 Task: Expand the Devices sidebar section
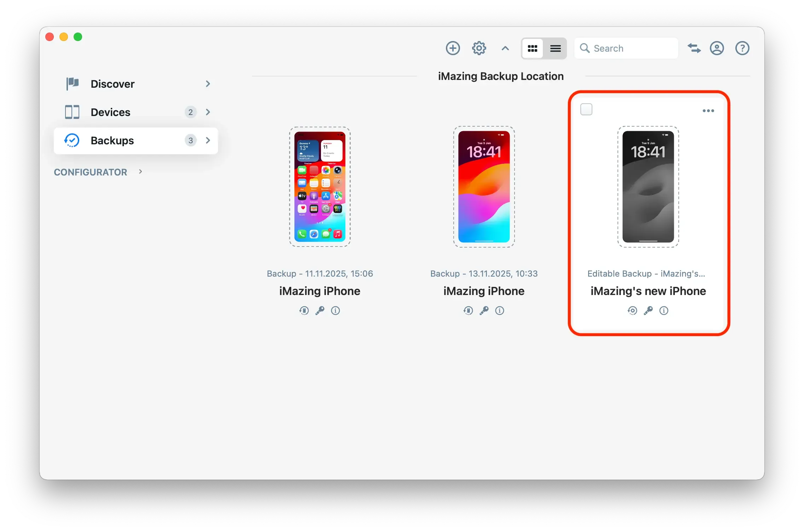[x=208, y=112]
